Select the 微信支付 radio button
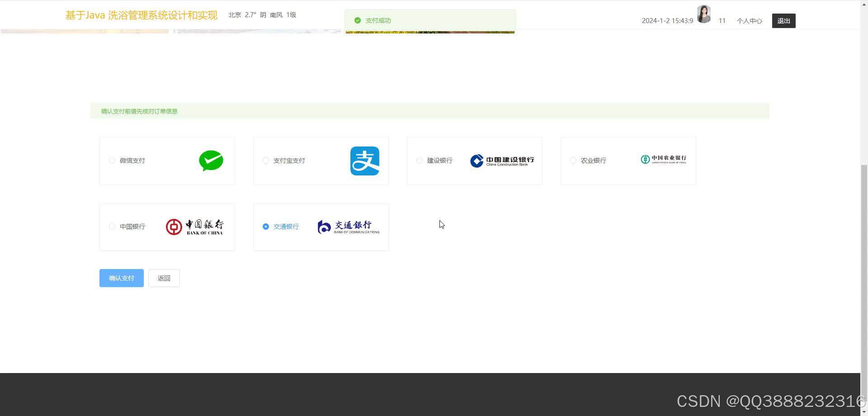 pos(112,161)
